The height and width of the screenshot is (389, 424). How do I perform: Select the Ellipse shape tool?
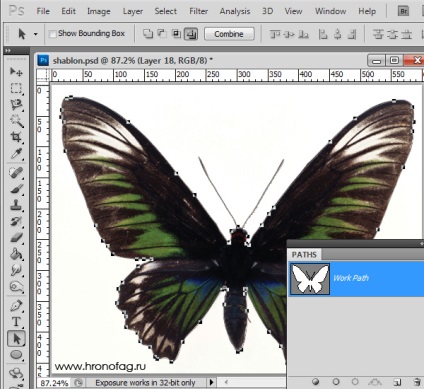tap(16, 355)
